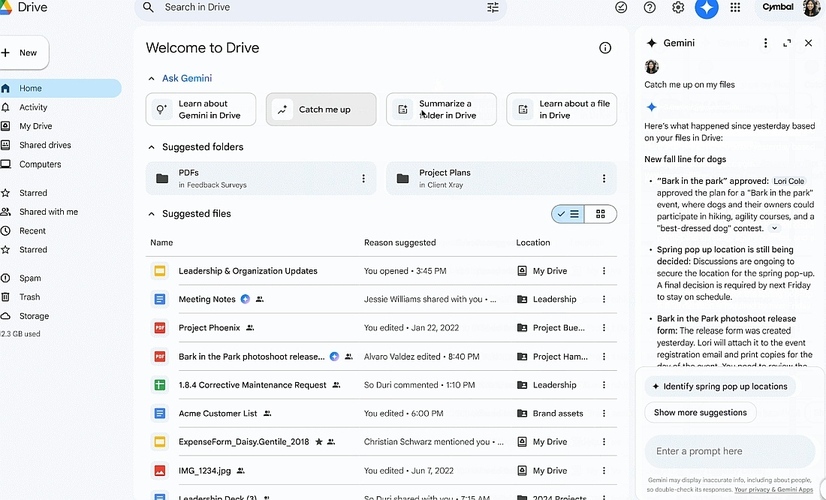Viewport: 826px width, 500px height.
Task: Switch suggested files to grid view
Action: [601, 214]
